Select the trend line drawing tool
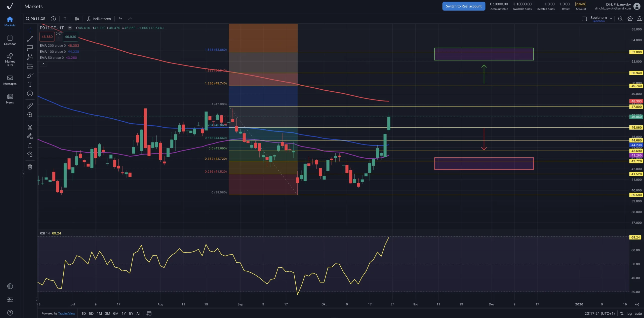The width and height of the screenshot is (644, 318). click(30, 39)
